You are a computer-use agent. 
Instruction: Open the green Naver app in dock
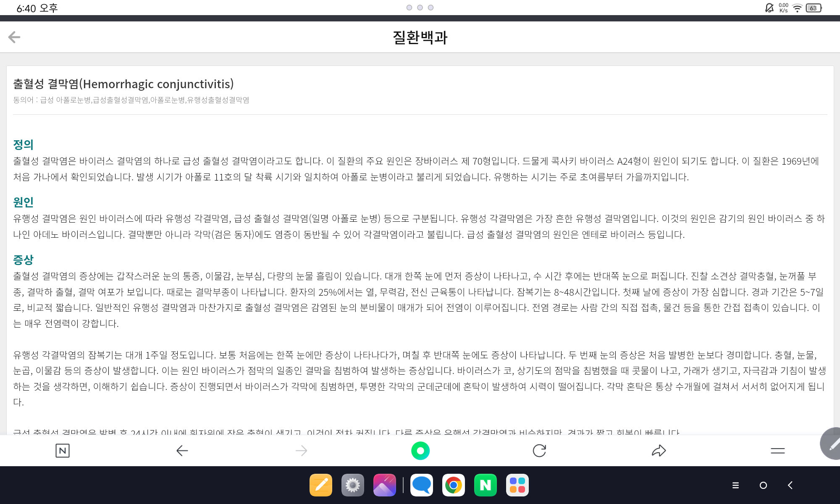486,485
